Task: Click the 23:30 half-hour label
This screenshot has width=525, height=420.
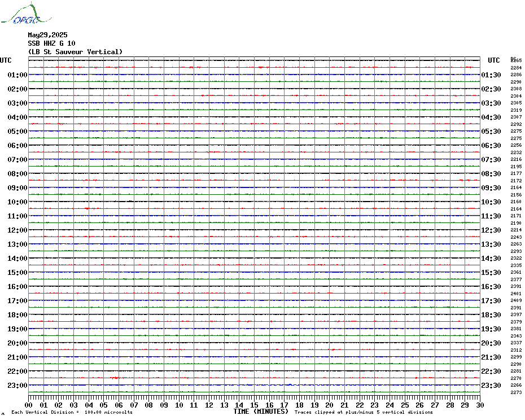Action: coord(491,385)
